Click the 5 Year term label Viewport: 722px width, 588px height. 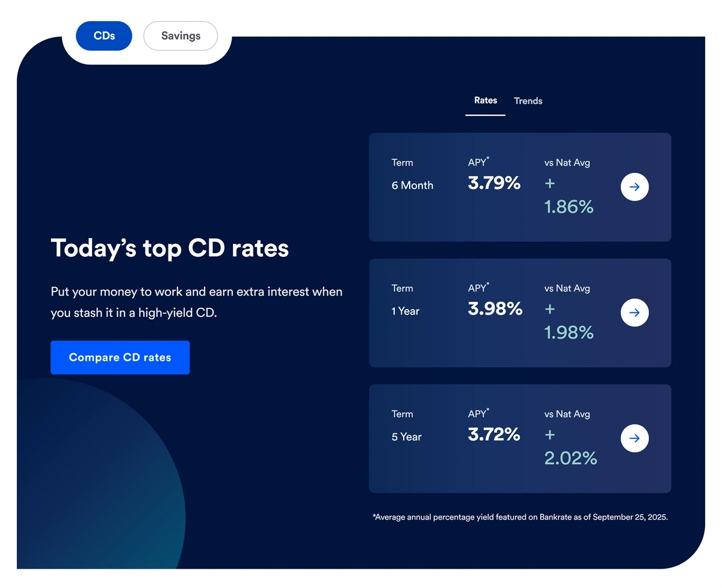407,436
